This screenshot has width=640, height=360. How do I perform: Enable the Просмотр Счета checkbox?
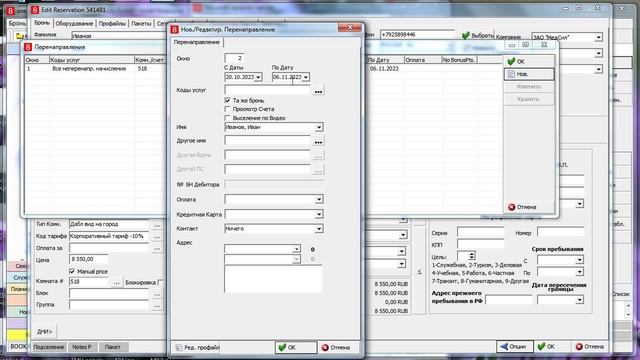click(227, 109)
